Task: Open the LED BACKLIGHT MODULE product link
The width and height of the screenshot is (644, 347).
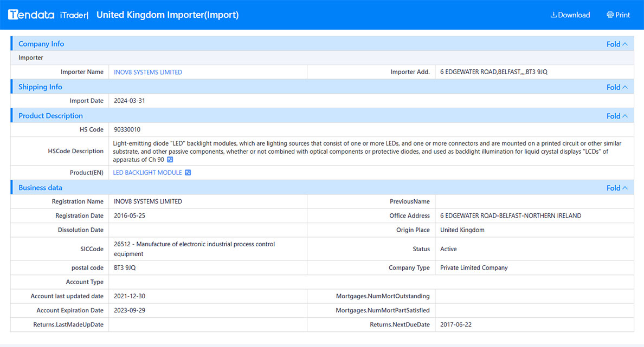Action: 147,173
